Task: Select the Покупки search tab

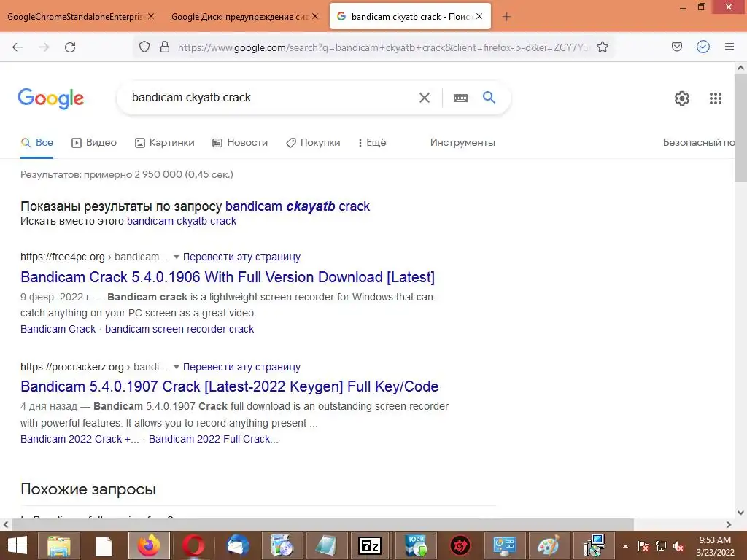Action: pyautogui.click(x=313, y=142)
